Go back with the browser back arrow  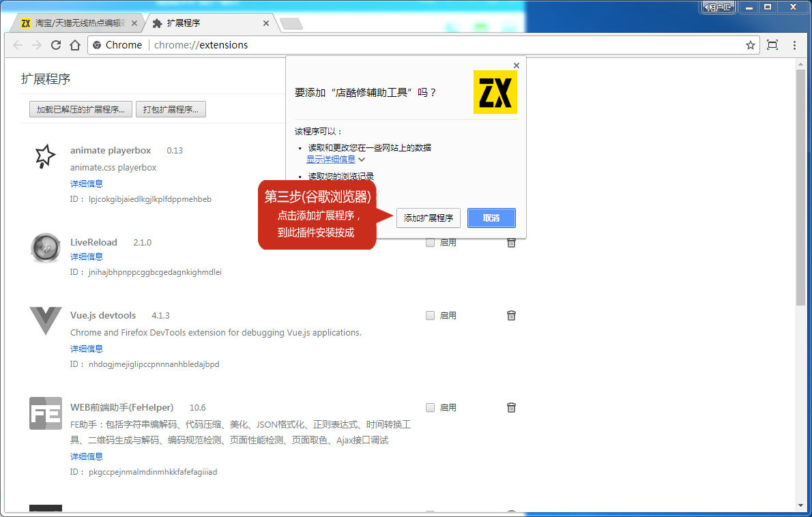click(x=18, y=45)
